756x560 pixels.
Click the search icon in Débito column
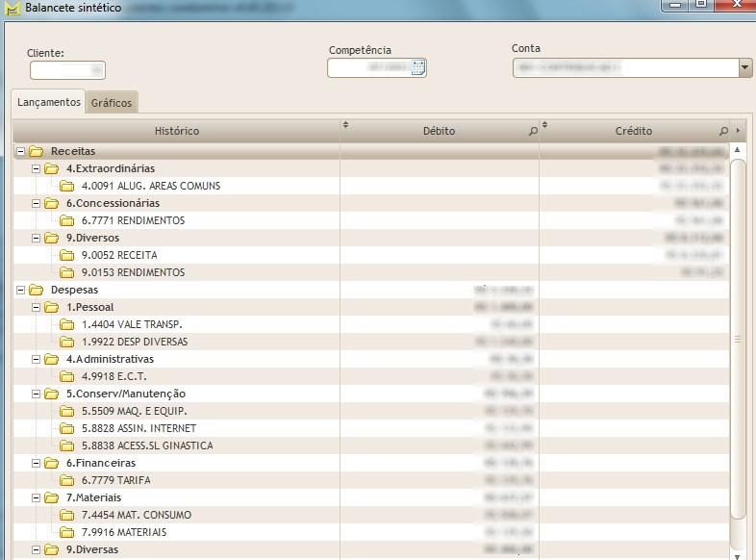click(x=534, y=131)
